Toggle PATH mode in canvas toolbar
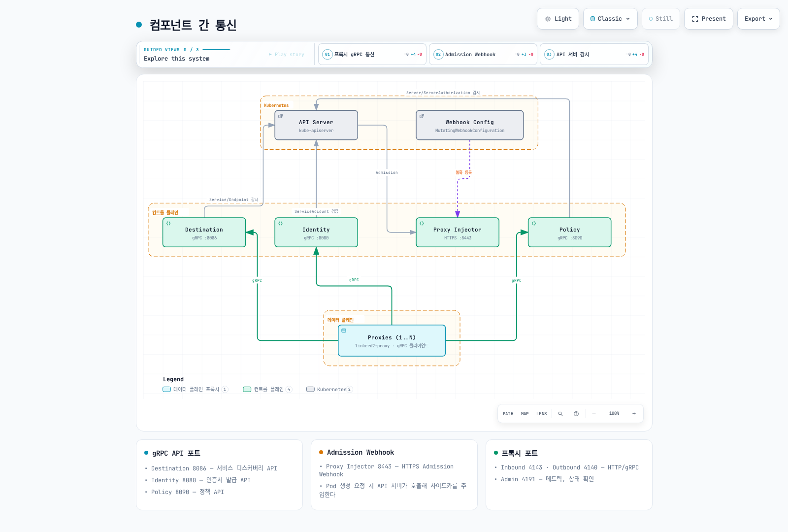The width and height of the screenshot is (788, 532). (508, 414)
